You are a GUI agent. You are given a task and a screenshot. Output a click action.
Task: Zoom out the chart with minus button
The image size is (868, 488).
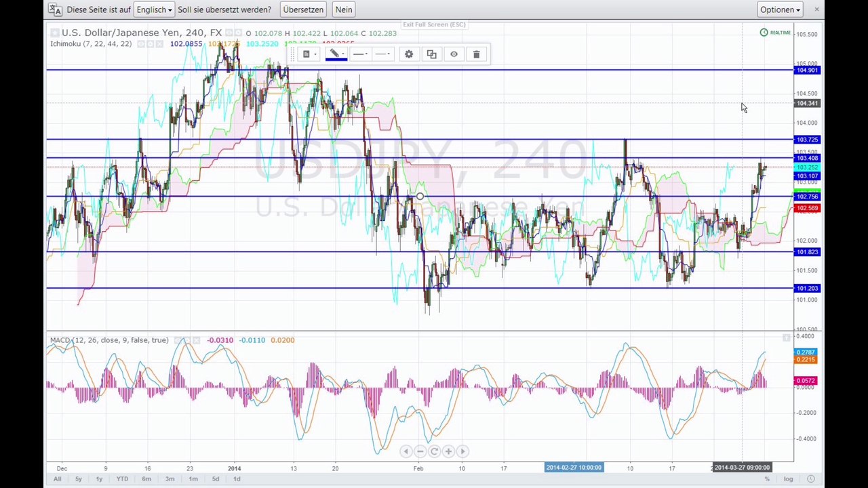[x=420, y=451]
